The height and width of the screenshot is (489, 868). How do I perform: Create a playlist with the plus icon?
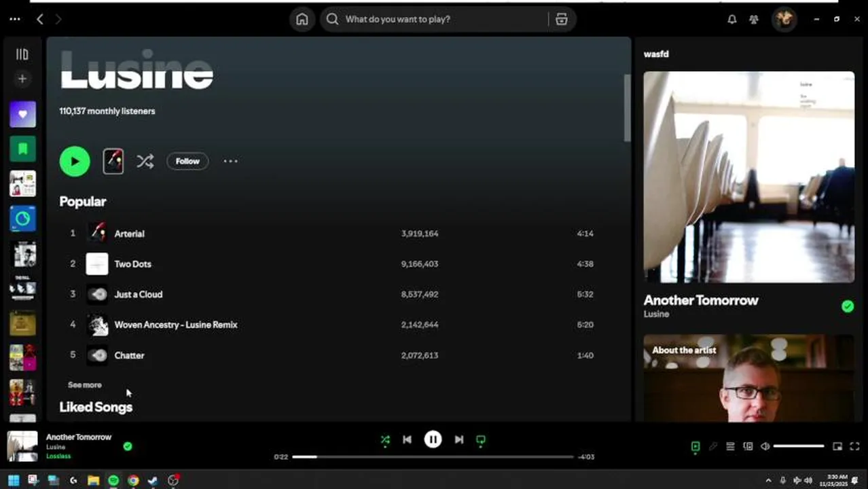point(22,79)
